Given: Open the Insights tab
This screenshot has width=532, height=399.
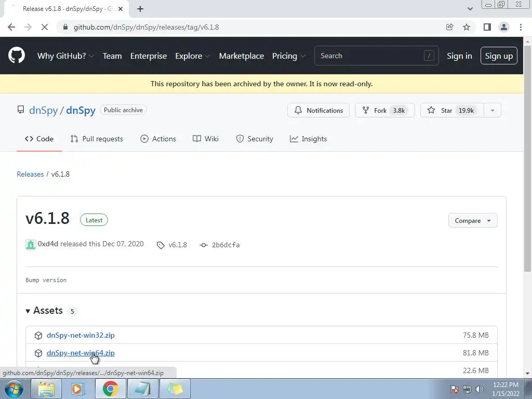Looking at the screenshot, I should [309, 139].
